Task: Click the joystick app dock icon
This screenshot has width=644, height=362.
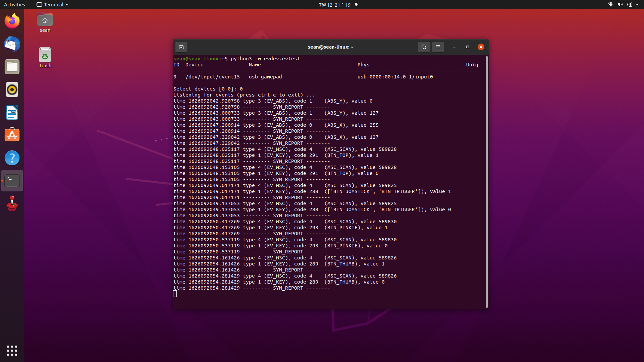Action: pos(12,204)
